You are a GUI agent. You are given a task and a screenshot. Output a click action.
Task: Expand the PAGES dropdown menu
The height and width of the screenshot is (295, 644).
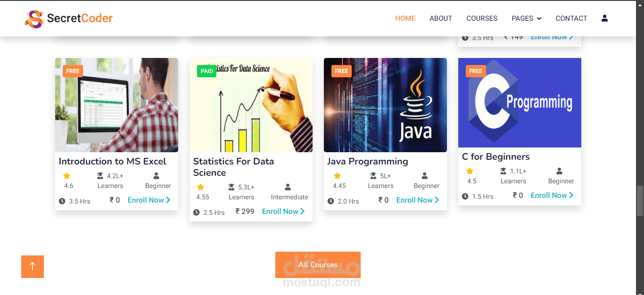point(526,18)
